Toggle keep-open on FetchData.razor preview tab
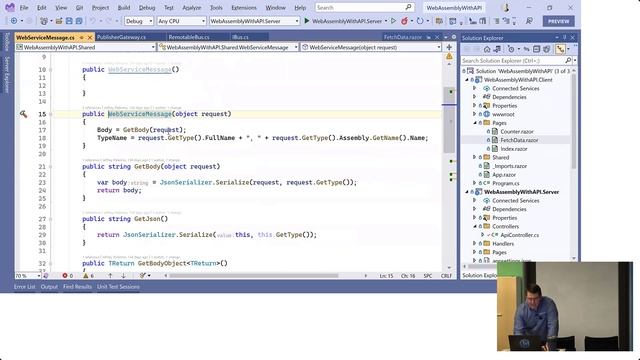640x360 pixels. [x=429, y=37]
